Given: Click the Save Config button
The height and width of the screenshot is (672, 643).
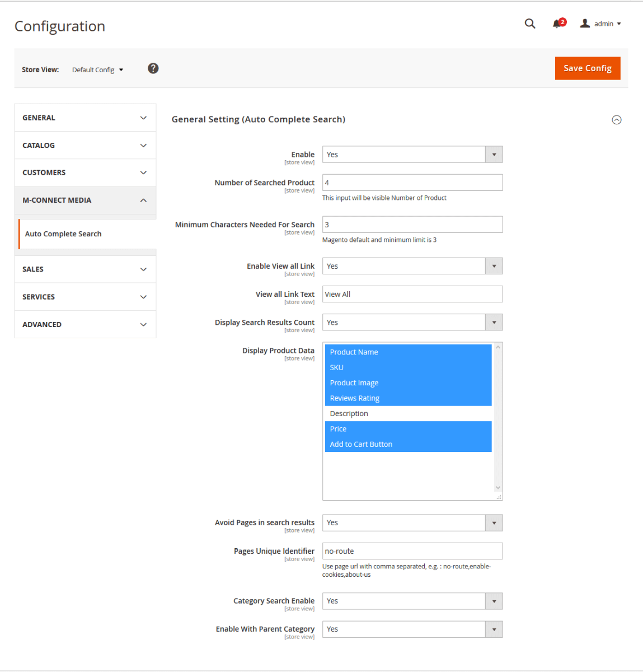Looking at the screenshot, I should 587,68.
